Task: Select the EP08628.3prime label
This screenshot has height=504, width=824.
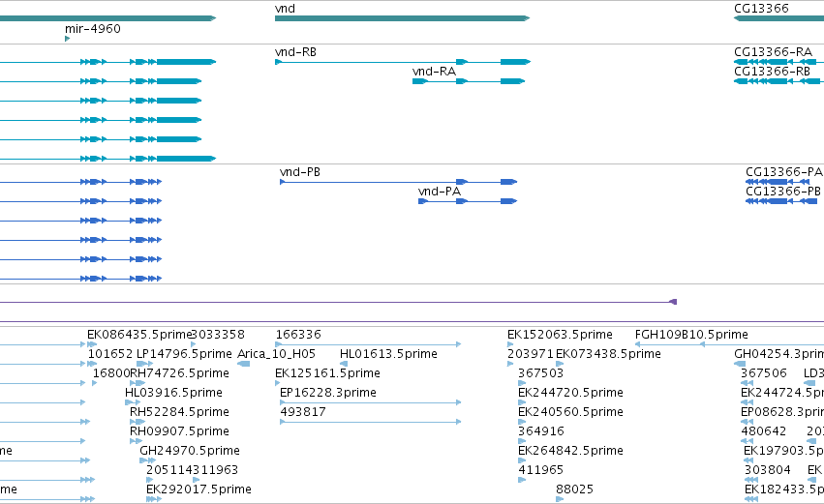Action: click(x=782, y=413)
